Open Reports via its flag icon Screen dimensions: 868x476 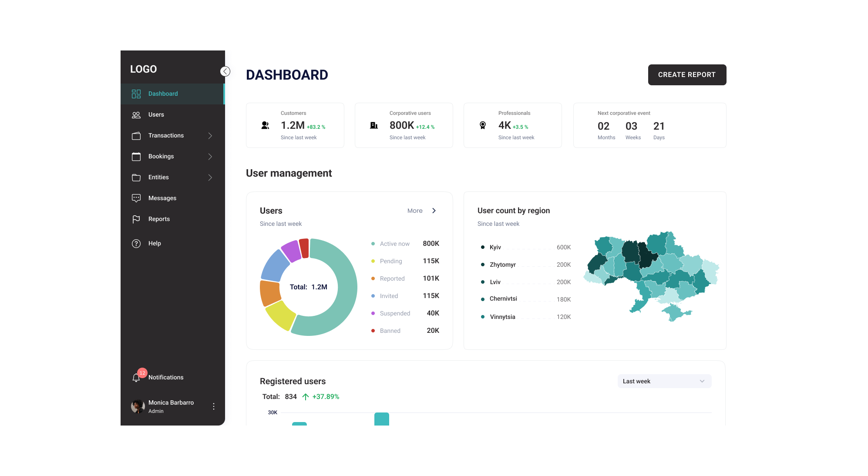pos(136,219)
